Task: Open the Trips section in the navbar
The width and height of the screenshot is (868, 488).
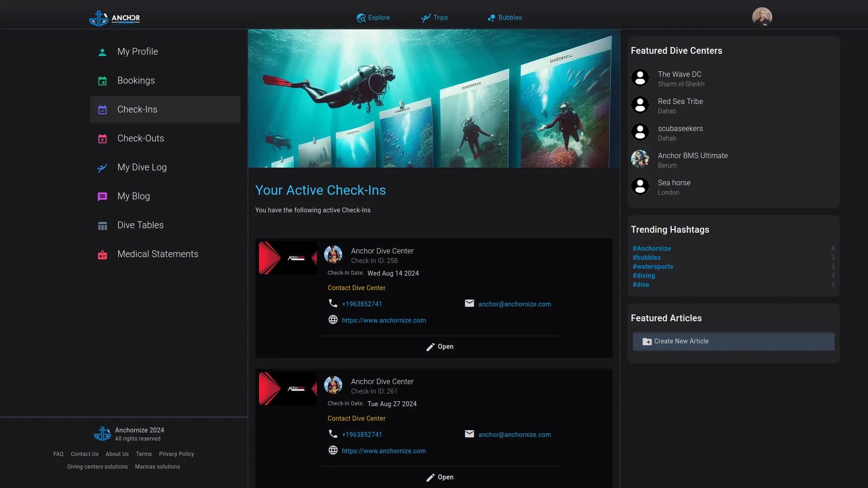Action: [434, 18]
